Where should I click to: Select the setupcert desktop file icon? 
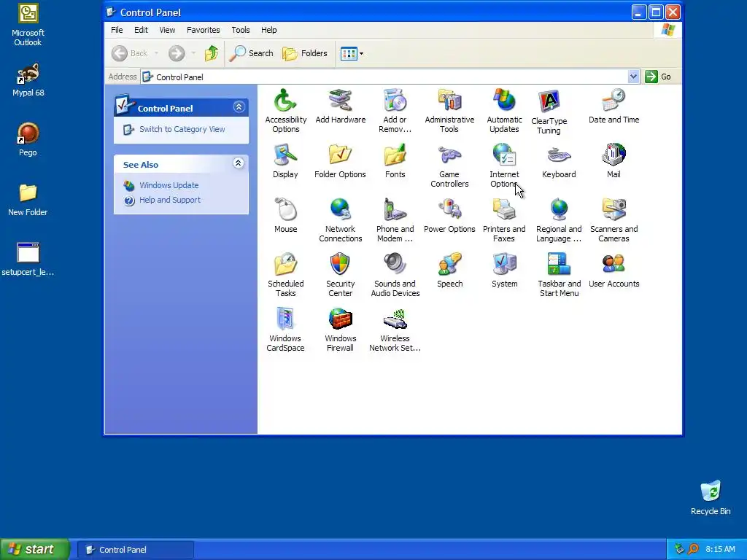(28, 260)
